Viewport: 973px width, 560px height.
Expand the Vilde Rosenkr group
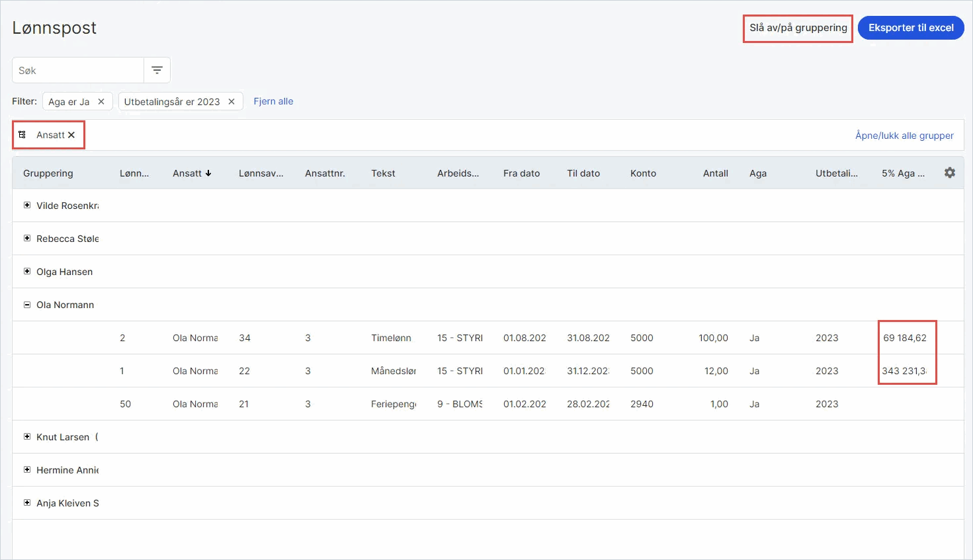(x=27, y=206)
